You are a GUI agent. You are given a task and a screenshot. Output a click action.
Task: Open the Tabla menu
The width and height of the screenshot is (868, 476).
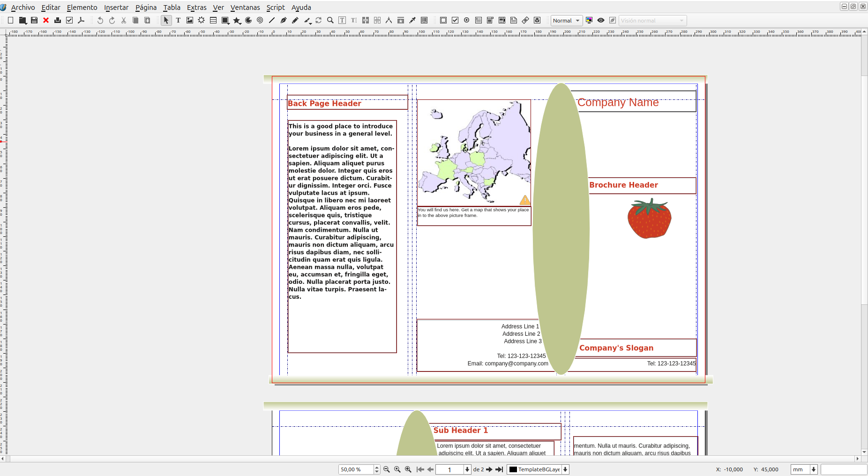pos(172,7)
